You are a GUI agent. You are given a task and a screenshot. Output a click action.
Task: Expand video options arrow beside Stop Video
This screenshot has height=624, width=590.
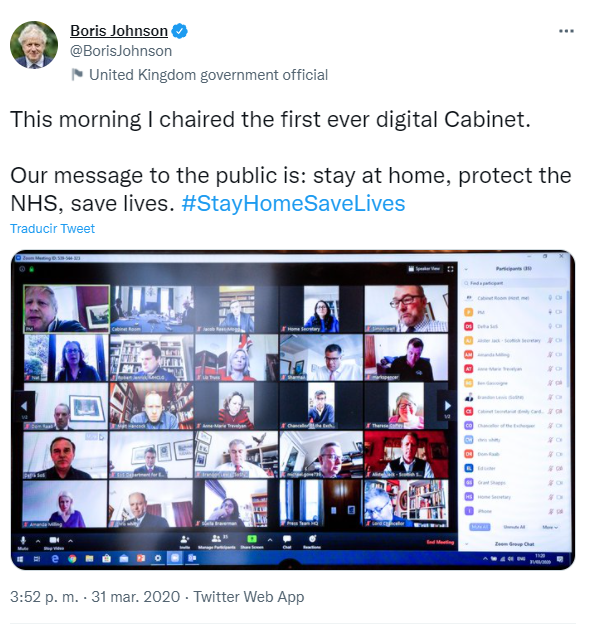pyautogui.click(x=70, y=541)
